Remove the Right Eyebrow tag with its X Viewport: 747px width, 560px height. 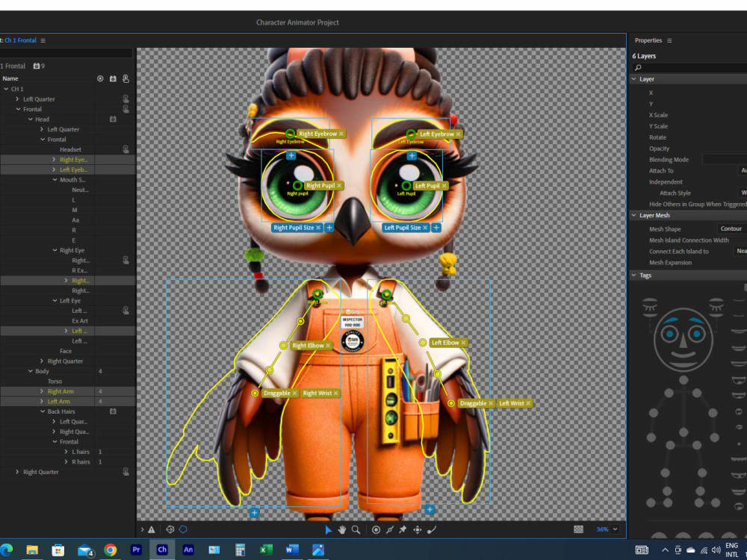(341, 133)
